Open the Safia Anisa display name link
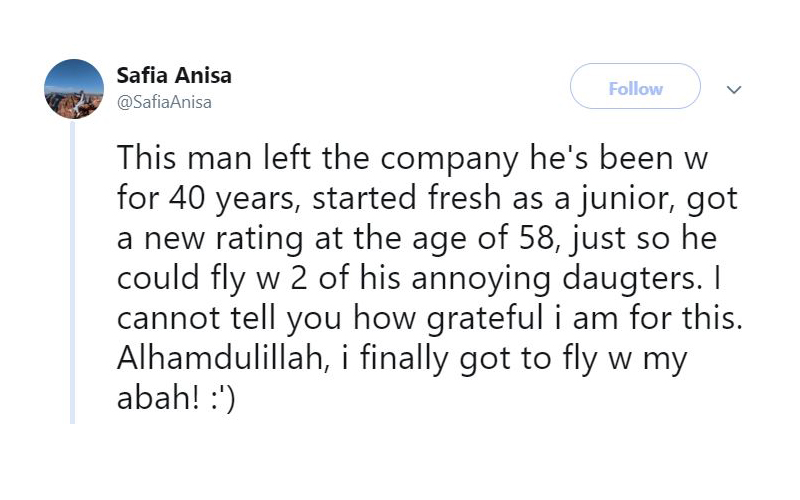 (174, 76)
